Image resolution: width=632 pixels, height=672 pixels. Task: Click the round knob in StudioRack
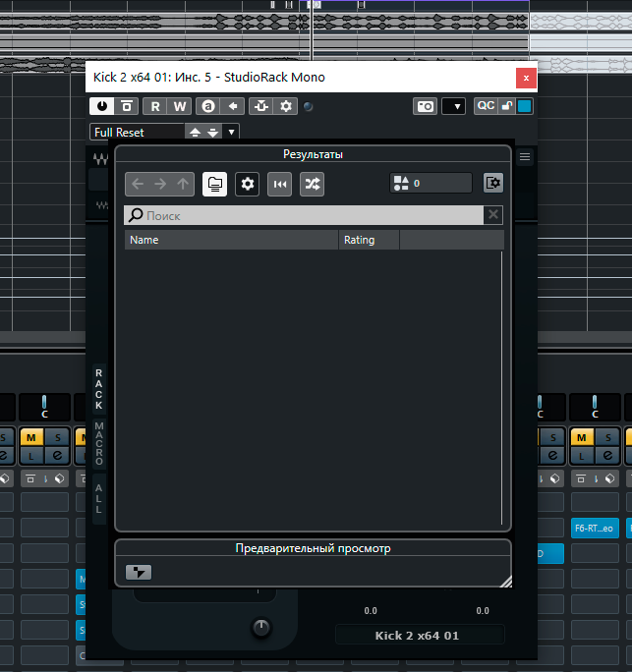pos(261,628)
